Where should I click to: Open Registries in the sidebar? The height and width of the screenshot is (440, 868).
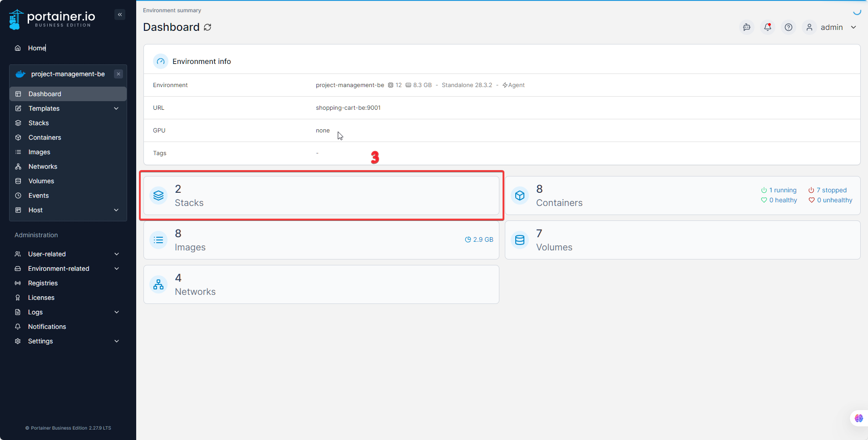coord(68,283)
